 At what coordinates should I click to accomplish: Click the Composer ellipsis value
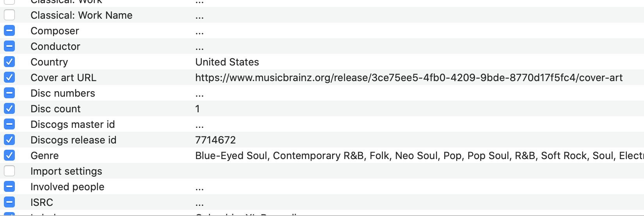point(199,31)
